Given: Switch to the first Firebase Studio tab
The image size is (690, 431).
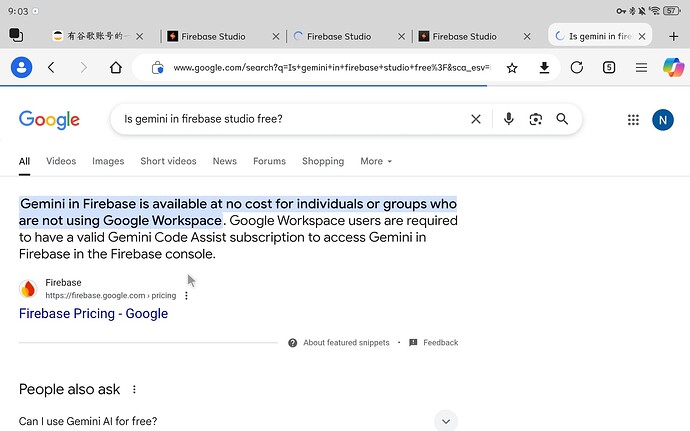Looking at the screenshot, I should pyautogui.click(x=213, y=37).
